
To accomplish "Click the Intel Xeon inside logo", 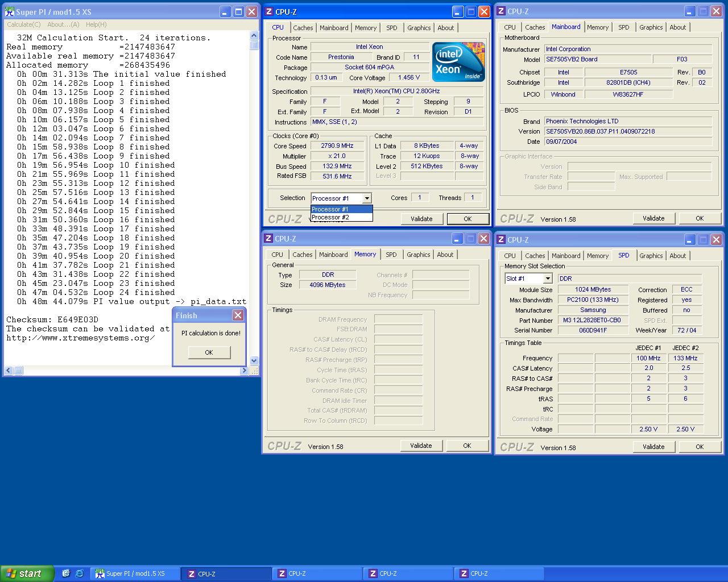I will pyautogui.click(x=458, y=61).
